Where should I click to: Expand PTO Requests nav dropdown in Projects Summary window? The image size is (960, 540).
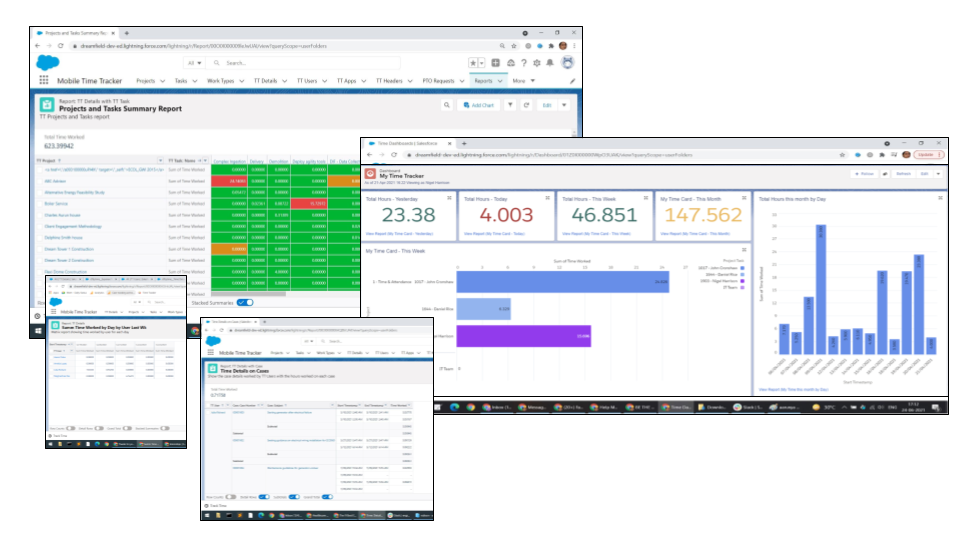tap(462, 81)
